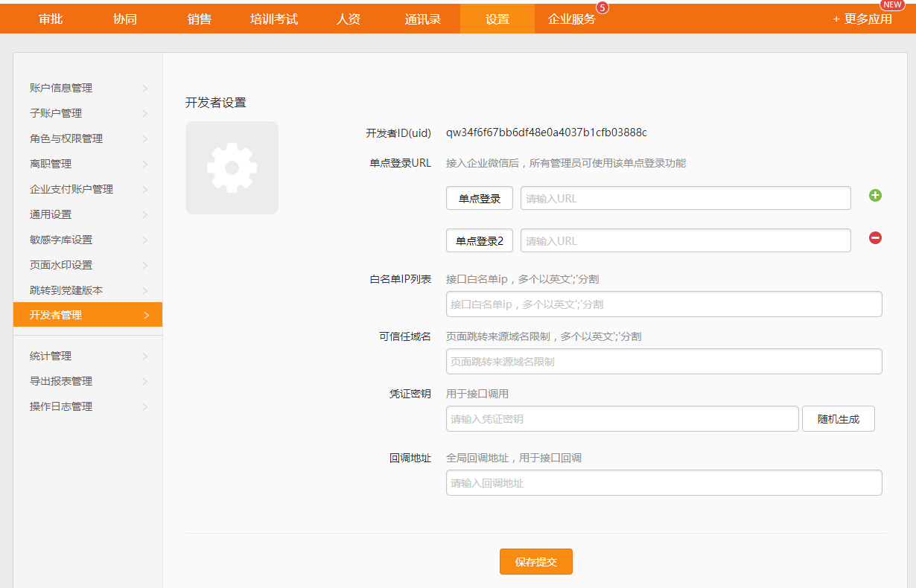Click the 随机生成 button
Viewport: 916px width, 588px height.
[838, 419]
